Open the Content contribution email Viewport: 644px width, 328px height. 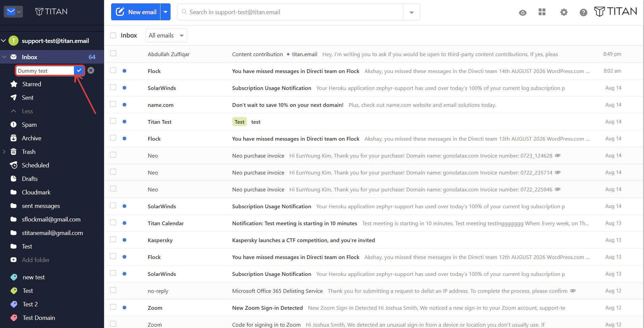pos(373,54)
